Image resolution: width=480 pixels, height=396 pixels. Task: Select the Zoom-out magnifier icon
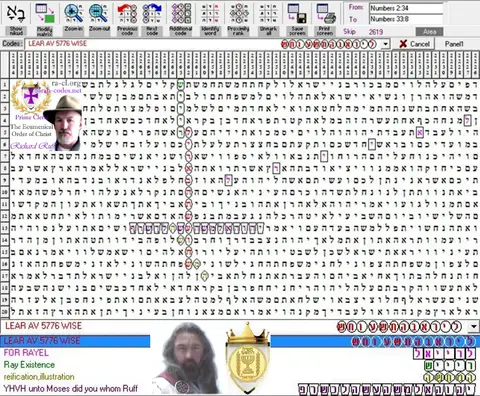pyautogui.click(x=99, y=13)
